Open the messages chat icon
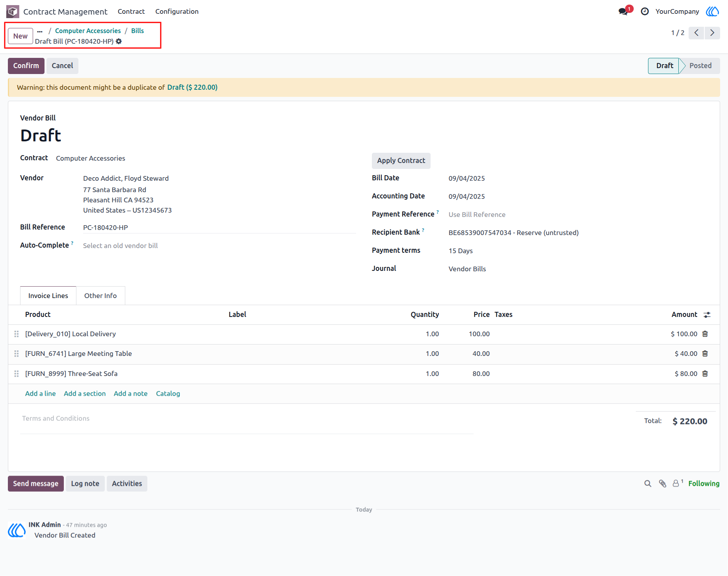 coord(623,11)
